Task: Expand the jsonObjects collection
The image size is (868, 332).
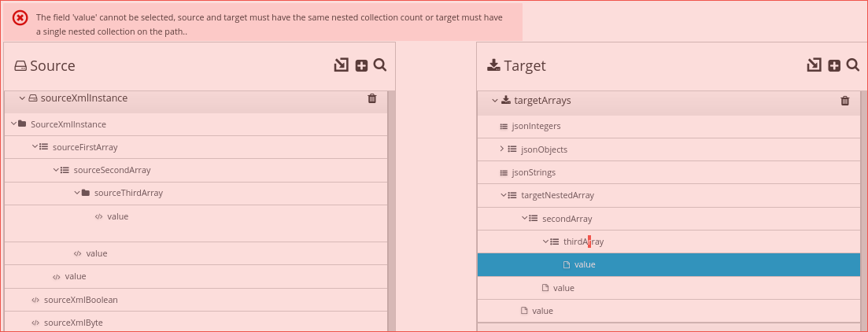Action: [x=502, y=149]
